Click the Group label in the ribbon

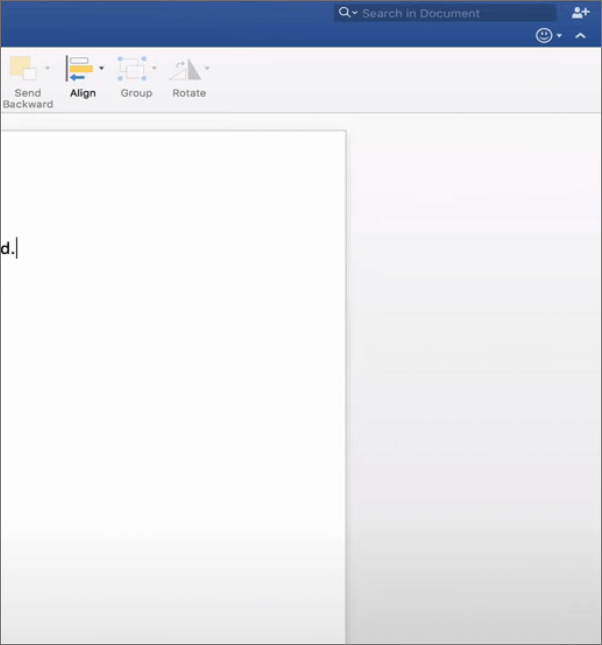click(x=136, y=93)
